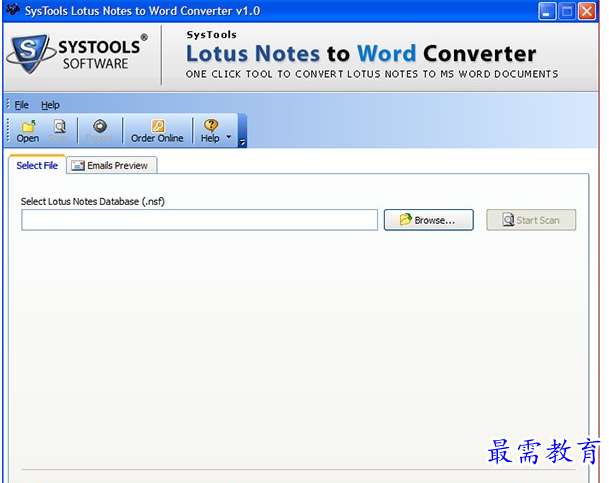The image size is (609, 483).
Task: Maximize the converter window
Action: click(x=567, y=11)
